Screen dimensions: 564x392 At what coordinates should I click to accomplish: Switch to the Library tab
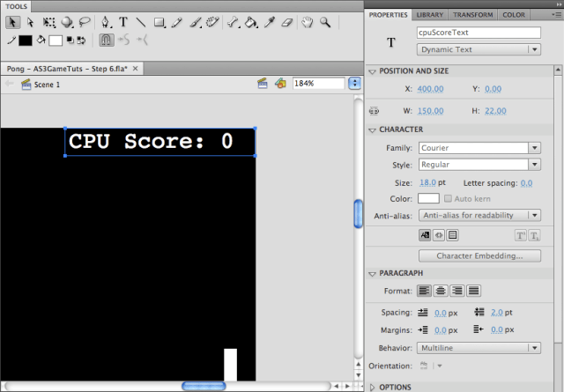click(x=429, y=15)
